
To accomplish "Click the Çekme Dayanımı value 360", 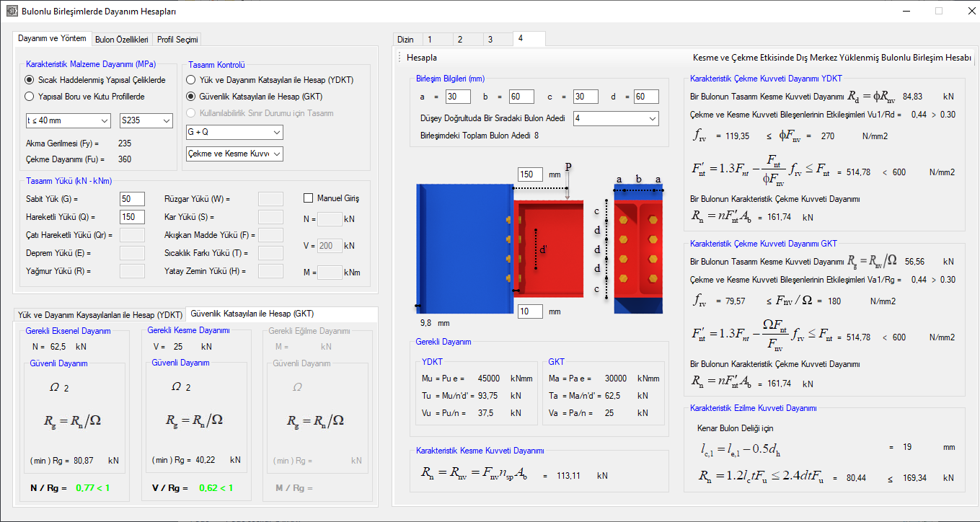I will [124, 159].
